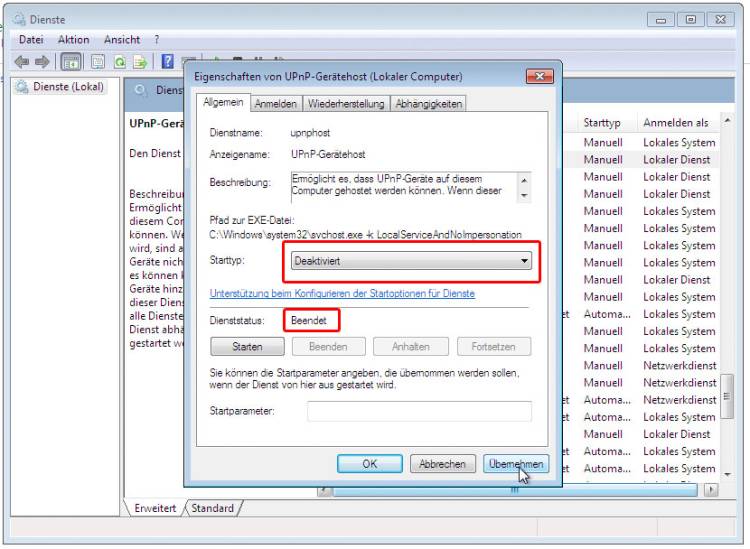The height and width of the screenshot is (549, 750).
Task: Open the Abhängigkeiten tab
Action: tap(428, 103)
